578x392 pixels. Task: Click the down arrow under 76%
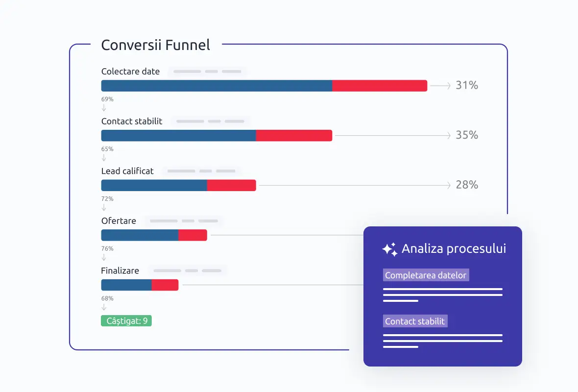point(104,257)
